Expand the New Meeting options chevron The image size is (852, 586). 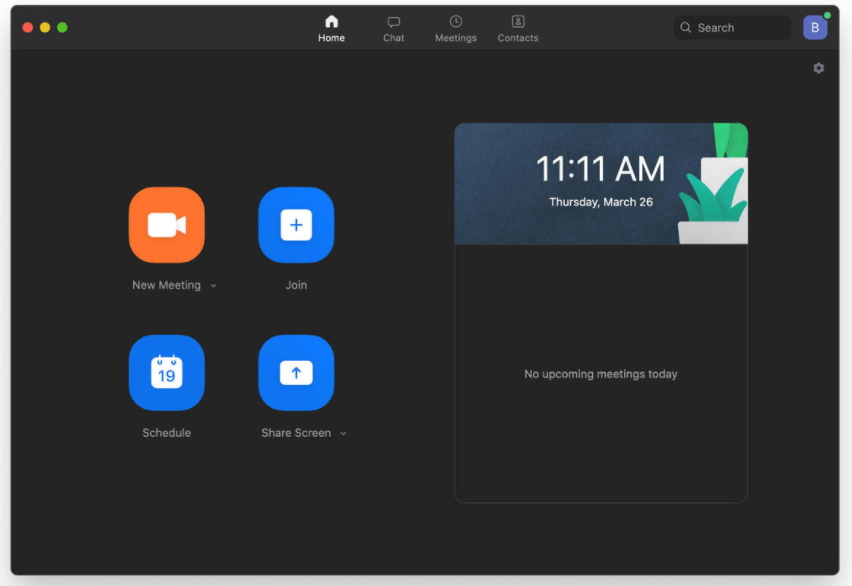coord(214,286)
